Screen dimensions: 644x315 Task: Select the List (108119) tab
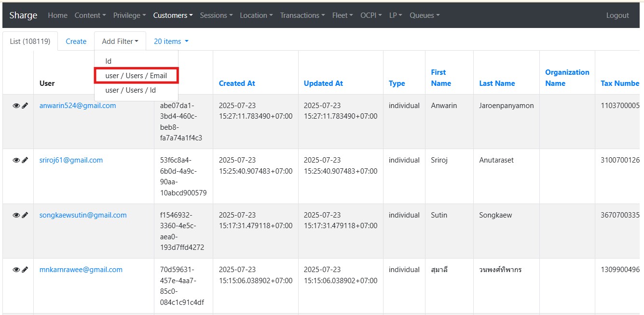pyautogui.click(x=30, y=41)
